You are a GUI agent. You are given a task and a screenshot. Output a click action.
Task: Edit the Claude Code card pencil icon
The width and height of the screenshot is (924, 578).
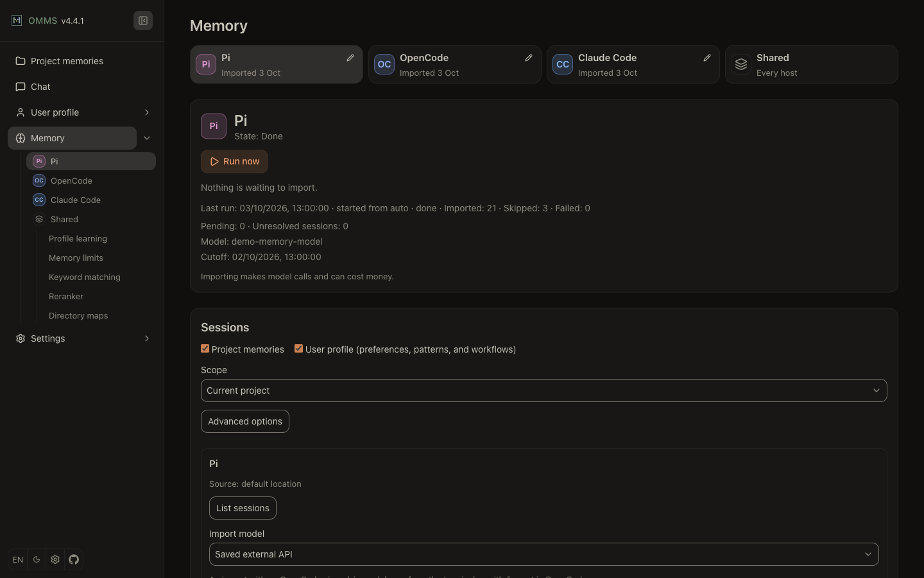pyautogui.click(x=707, y=58)
